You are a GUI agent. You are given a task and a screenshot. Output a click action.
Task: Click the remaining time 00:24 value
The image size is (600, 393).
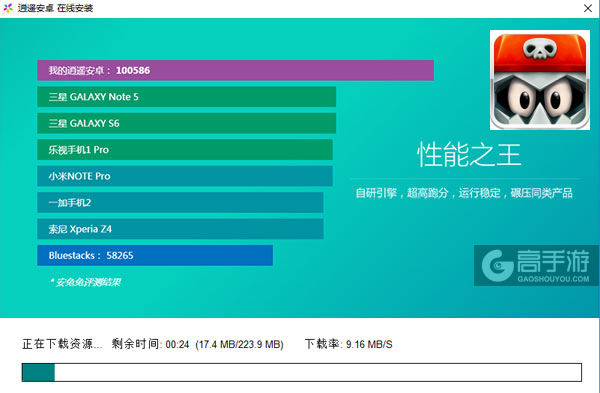pyautogui.click(x=177, y=344)
